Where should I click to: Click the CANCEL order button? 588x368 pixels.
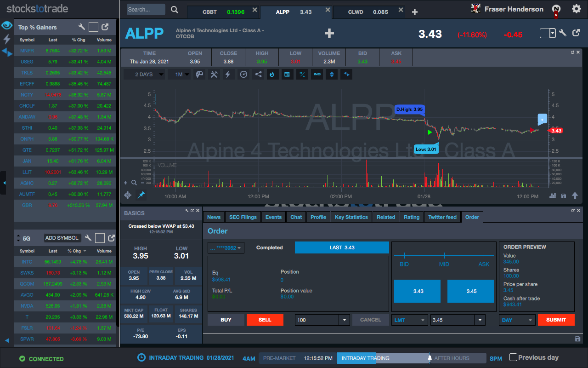[x=371, y=320]
